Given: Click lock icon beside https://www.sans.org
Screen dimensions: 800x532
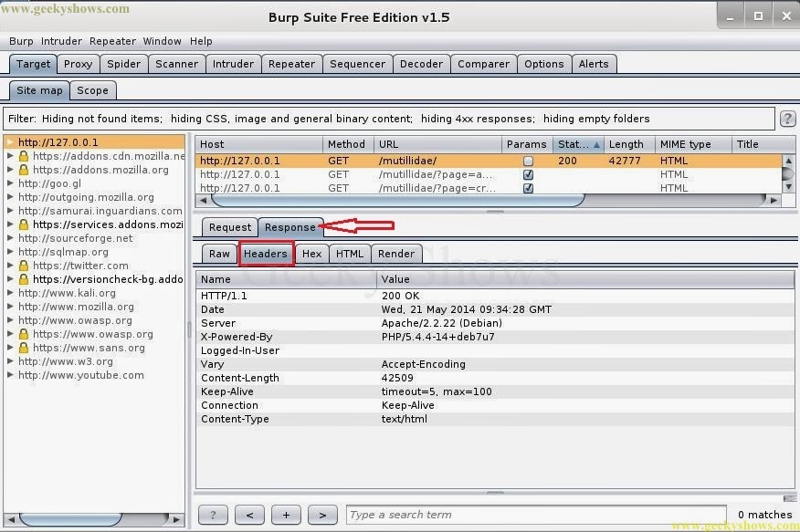Looking at the screenshot, I should (24, 348).
